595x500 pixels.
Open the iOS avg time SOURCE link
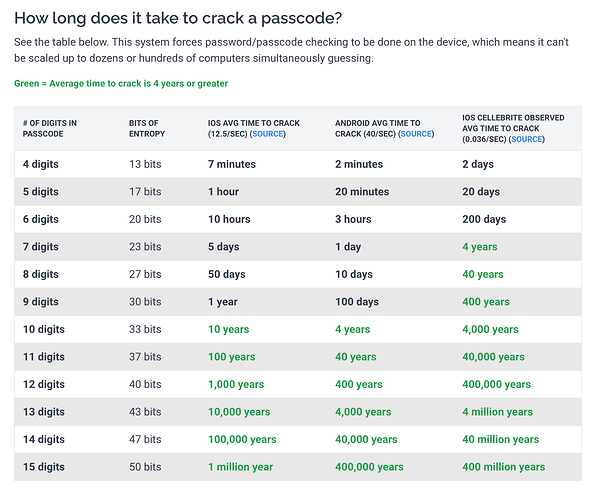pos(268,134)
